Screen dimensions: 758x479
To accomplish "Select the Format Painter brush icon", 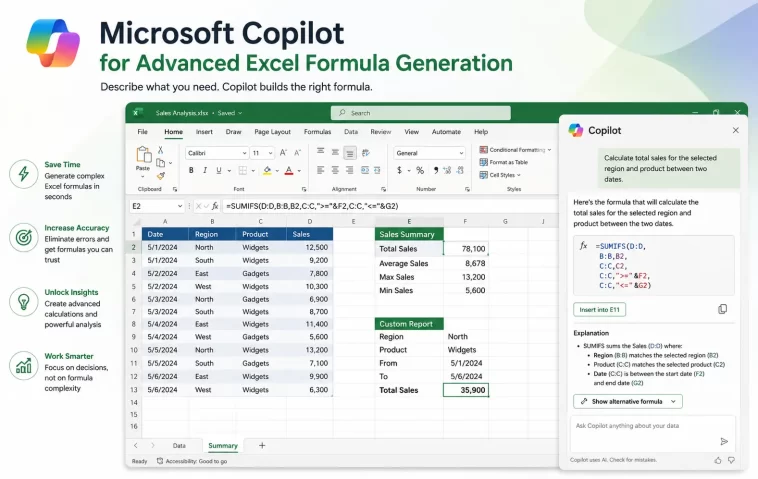I will click(x=160, y=175).
